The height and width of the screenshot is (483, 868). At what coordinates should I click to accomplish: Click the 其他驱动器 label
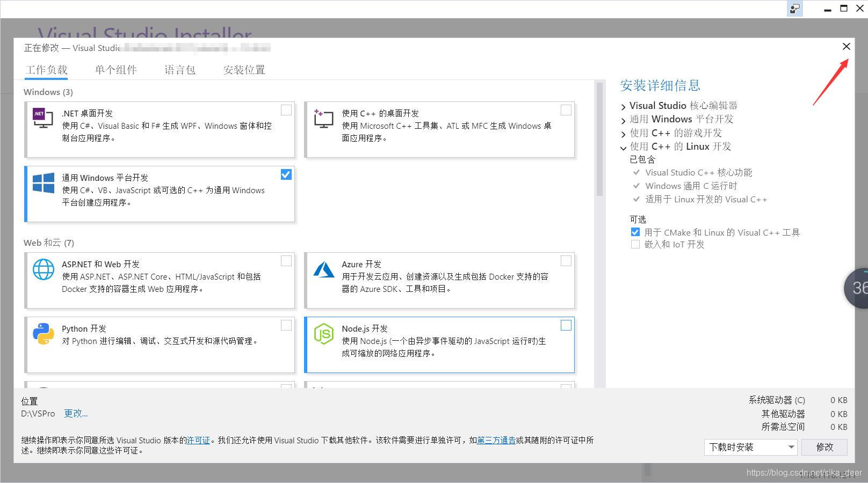coord(783,413)
